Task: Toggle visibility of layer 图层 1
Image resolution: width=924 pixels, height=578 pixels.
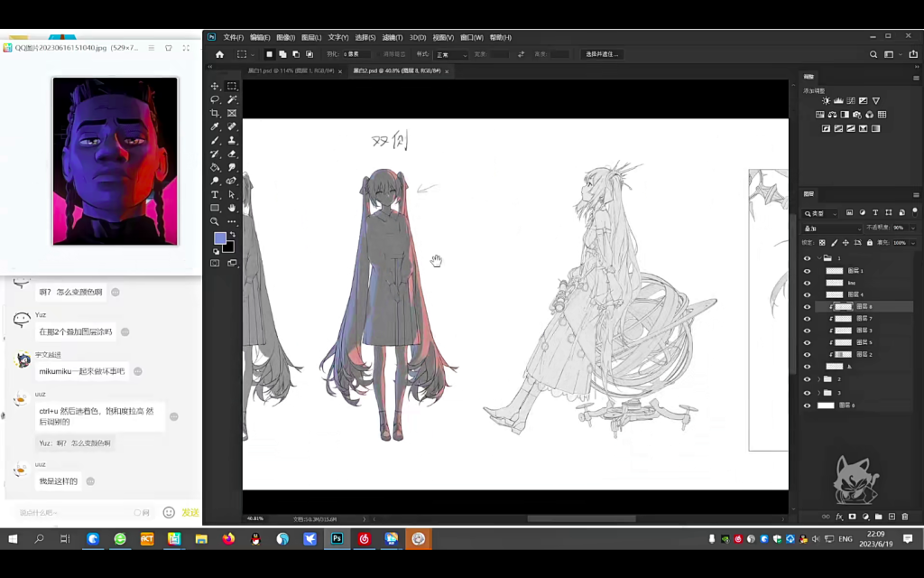Action: coord(807,271)
